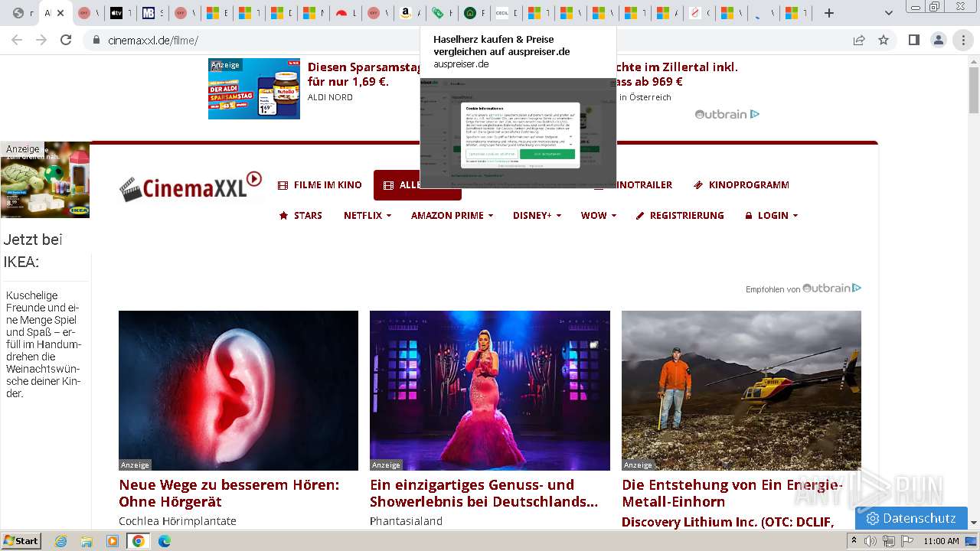Screen dimensions: 980x551
Task: Launch Microsoft Edge from taskbar
Action: (165, 541)
